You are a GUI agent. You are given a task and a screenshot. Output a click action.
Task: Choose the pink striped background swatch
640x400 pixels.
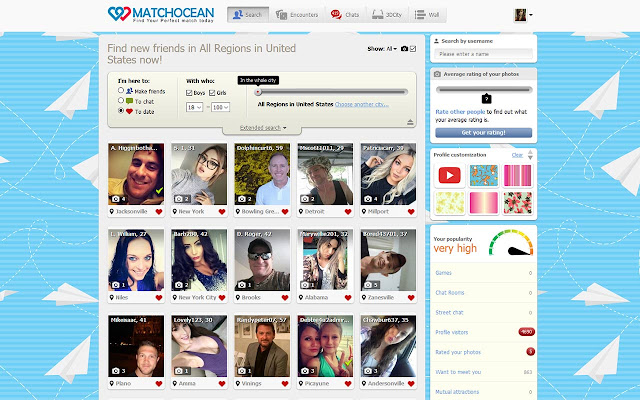518,176
